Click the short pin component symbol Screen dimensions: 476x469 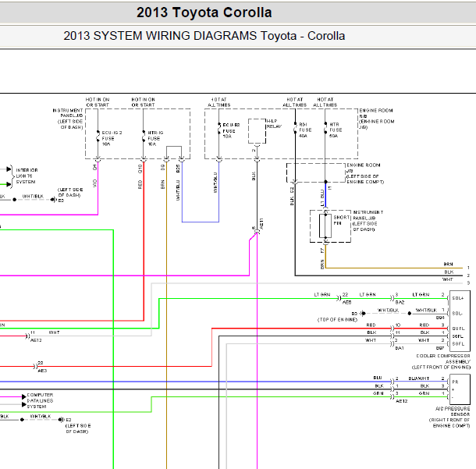pos(325,226)
